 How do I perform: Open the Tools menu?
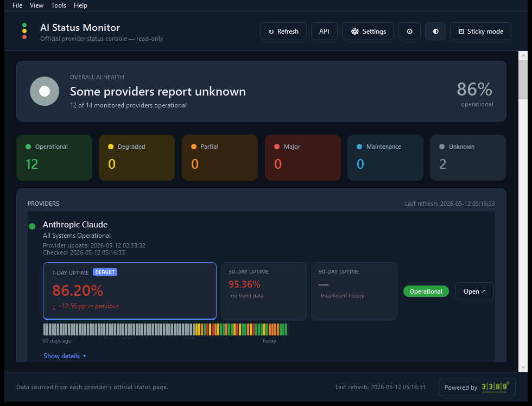[x=59, y=5]
